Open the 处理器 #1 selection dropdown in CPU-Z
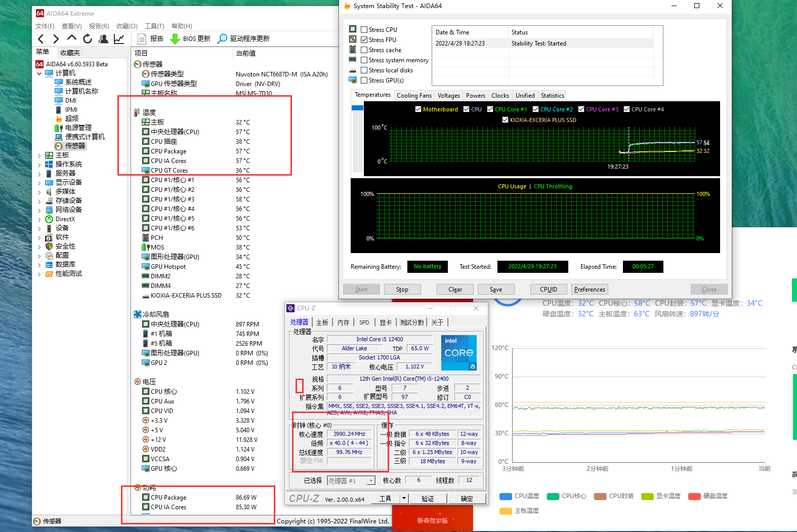The image size is (797, 532). pos(371,480)
